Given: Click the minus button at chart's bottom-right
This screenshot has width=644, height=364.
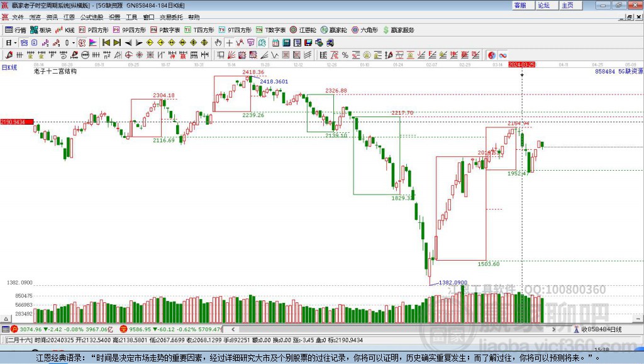Looking at the screenshot, I should [x=638, y=319].
